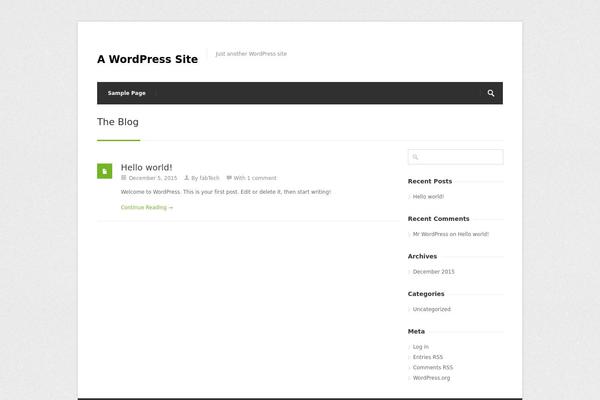Viewport: 600px width, 400px height.
Task: Click the Categories widget heading
Action: click(426, 294)
